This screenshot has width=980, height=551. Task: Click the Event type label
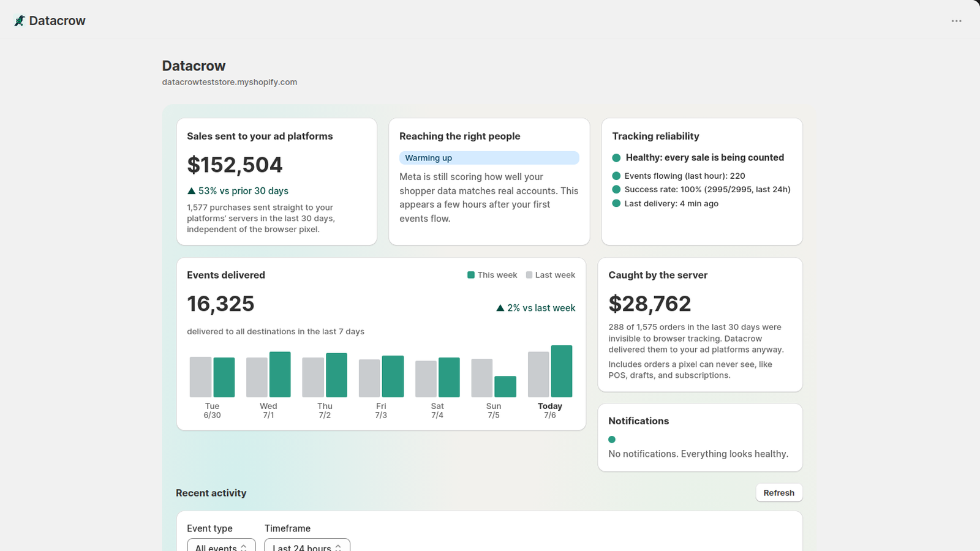tap(209, 528)
